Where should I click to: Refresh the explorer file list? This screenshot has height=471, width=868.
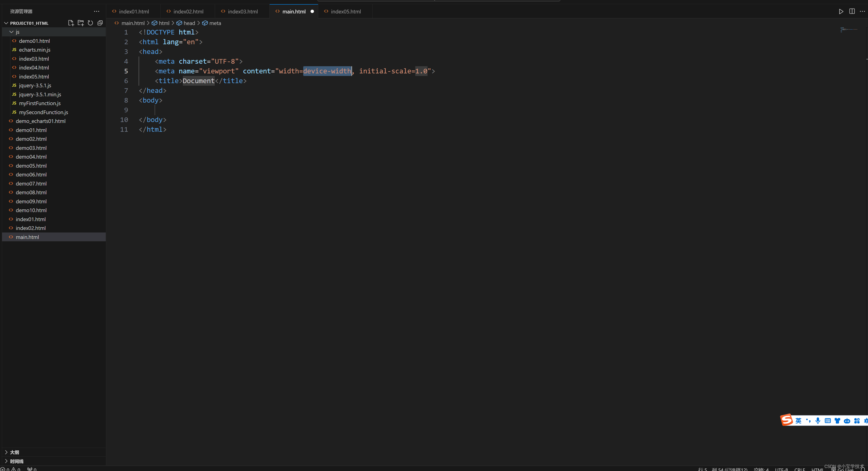point(90,23)
